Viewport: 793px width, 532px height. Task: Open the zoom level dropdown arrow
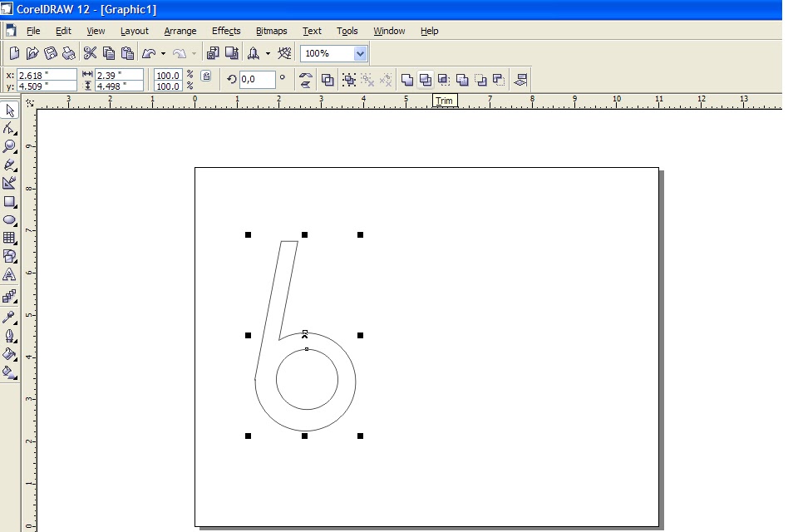click(x=360, y=53)
